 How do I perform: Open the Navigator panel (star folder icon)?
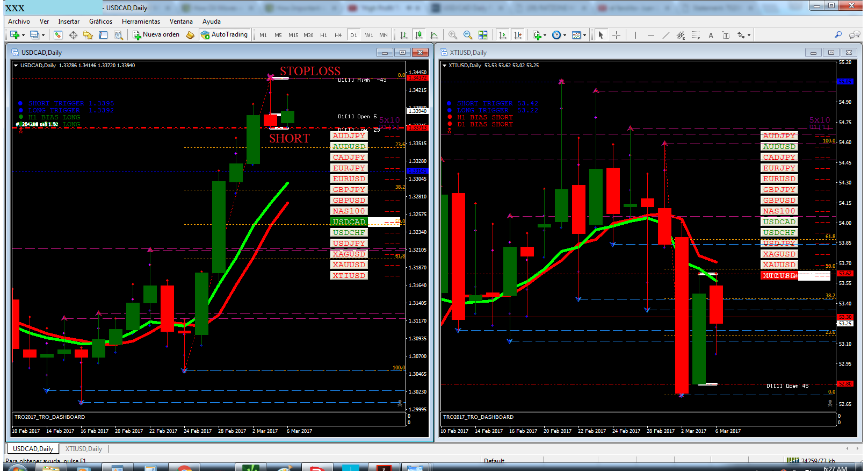pyautogui.click(x=88, y=35)
